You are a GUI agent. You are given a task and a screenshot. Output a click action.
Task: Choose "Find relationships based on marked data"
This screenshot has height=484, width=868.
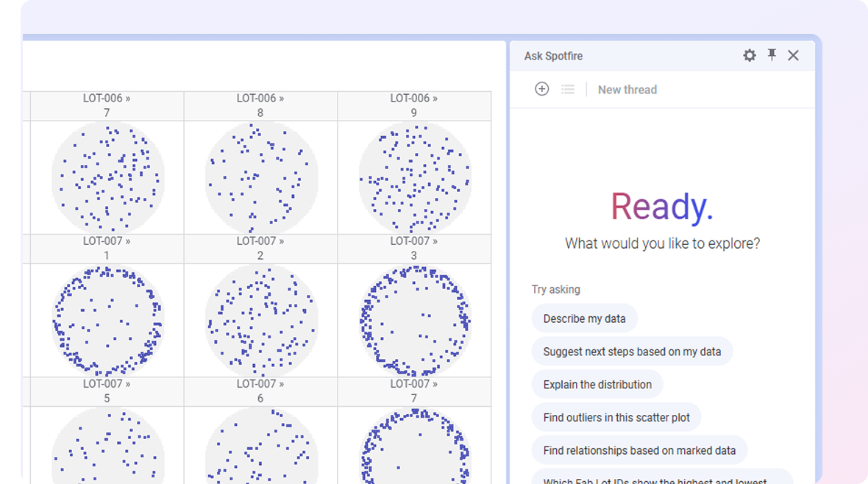(639, 451)
